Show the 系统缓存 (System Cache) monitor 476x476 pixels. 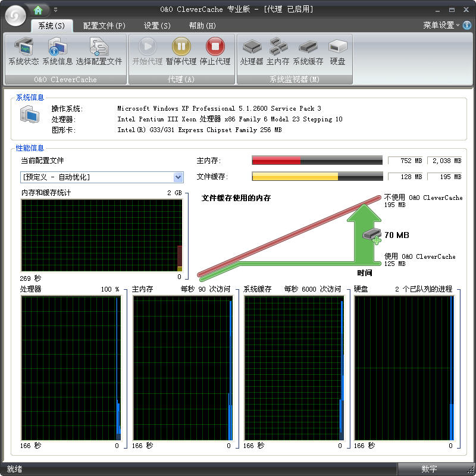[x=308, y=52]
